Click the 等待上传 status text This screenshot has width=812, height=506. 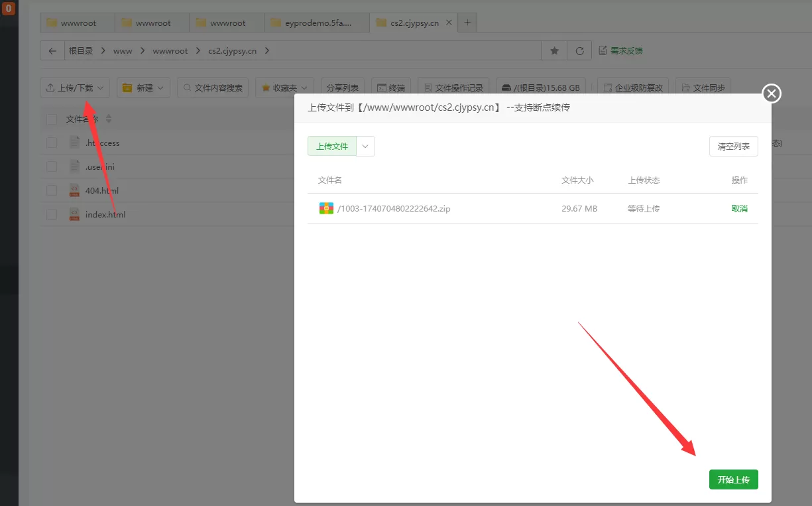[644, 208]
